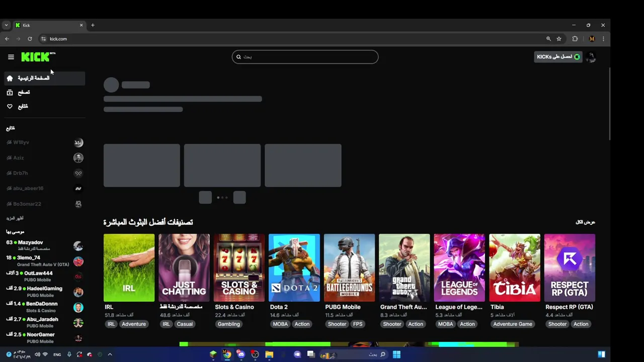
Task: Open the Slots & Casino category thumbnail
Action: coord(239,267)
